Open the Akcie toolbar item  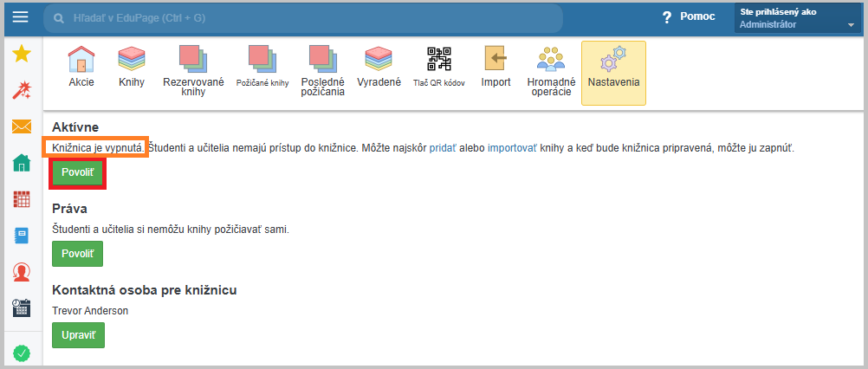point(81,68)
